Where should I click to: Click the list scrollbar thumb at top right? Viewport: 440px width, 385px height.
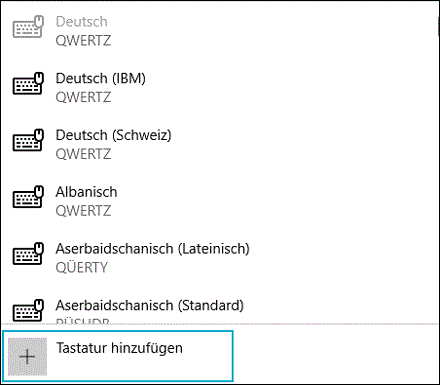point(438,27)
